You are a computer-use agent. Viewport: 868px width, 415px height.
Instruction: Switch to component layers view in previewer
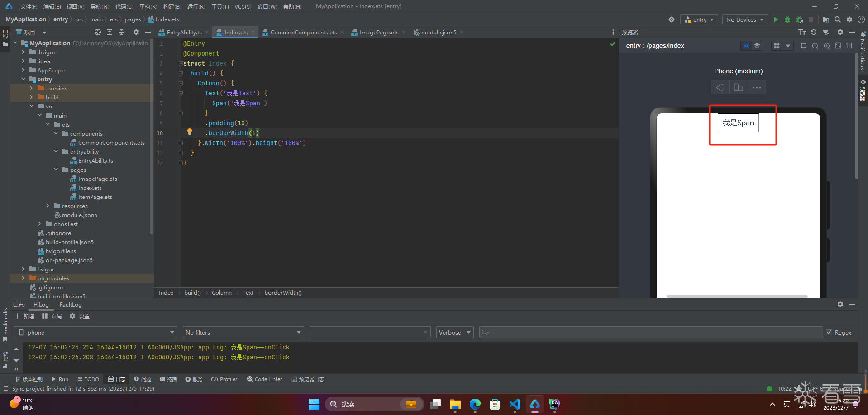(757, 46)
